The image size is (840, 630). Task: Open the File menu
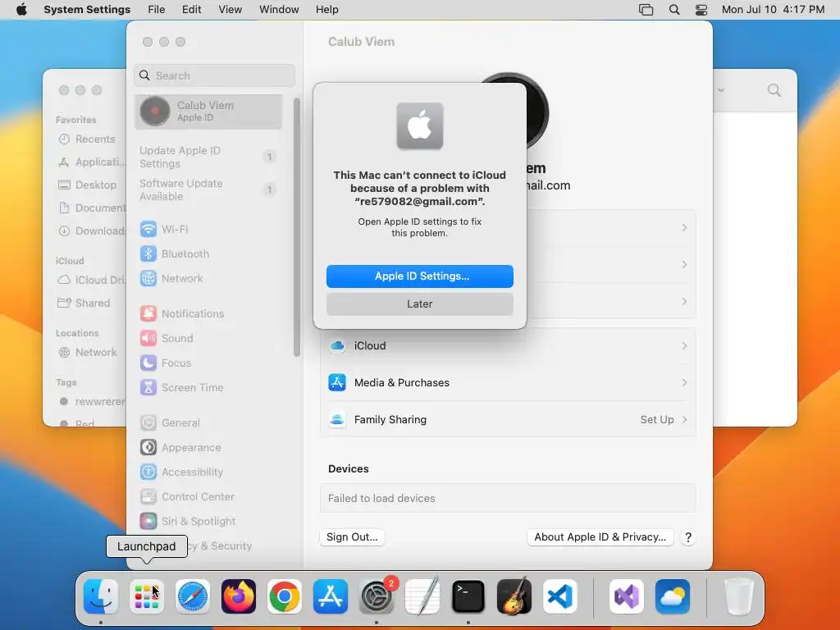pos(157,10)
